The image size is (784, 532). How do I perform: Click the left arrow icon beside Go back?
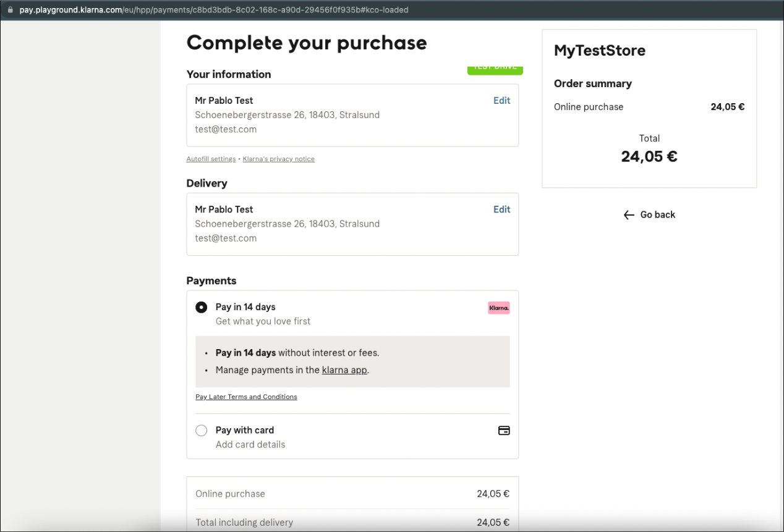[x=629, y=215]
